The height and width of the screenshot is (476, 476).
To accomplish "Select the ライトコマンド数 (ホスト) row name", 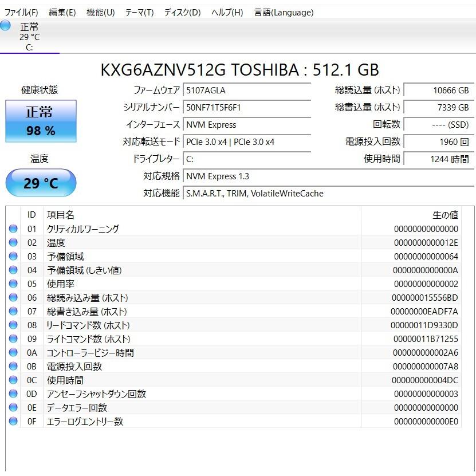I will pyautogui.click(x=88, y=339).
